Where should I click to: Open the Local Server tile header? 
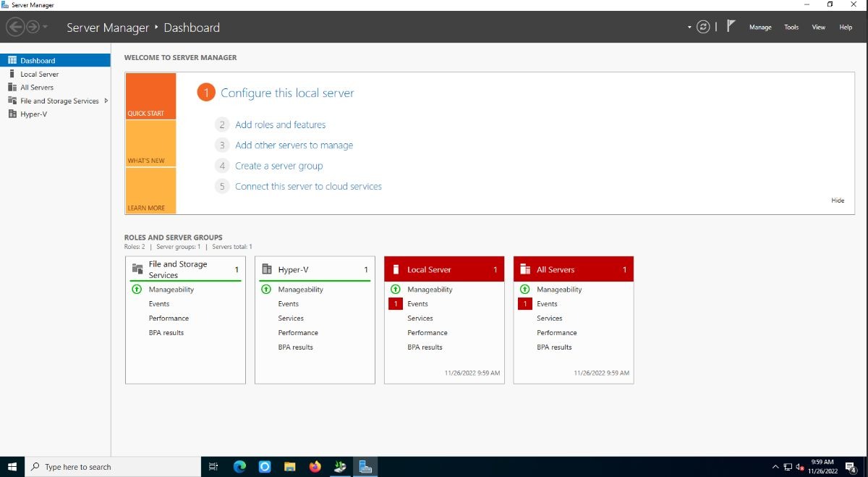(x=444, y=269)
